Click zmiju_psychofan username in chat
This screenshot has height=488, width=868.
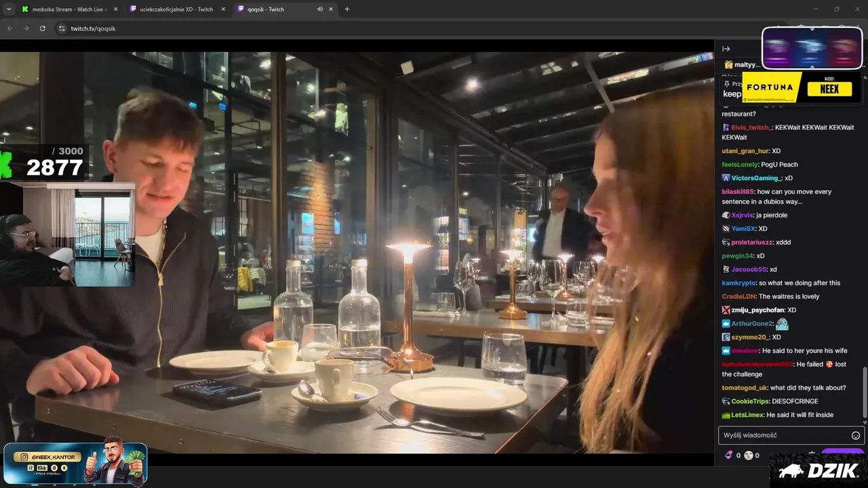758,310
